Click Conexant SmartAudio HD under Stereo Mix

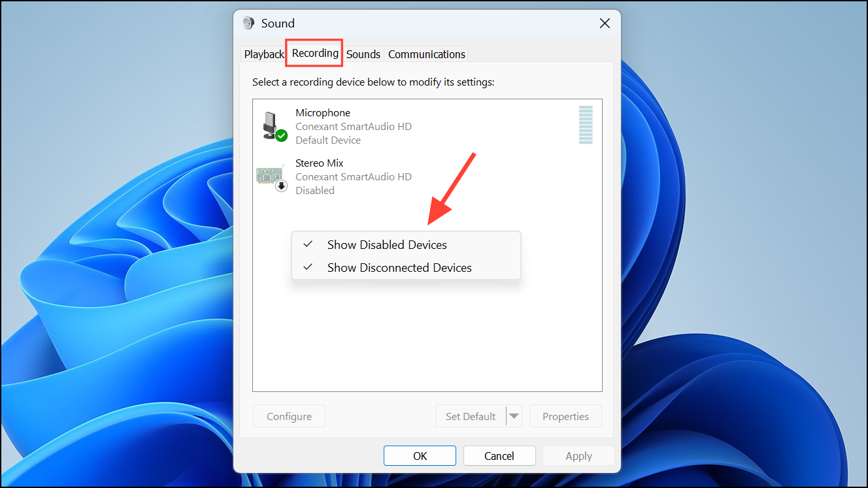[x=354, y=176]
